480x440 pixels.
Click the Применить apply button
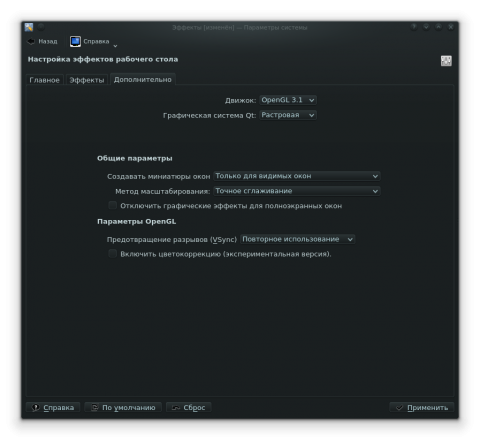point(422,407)
